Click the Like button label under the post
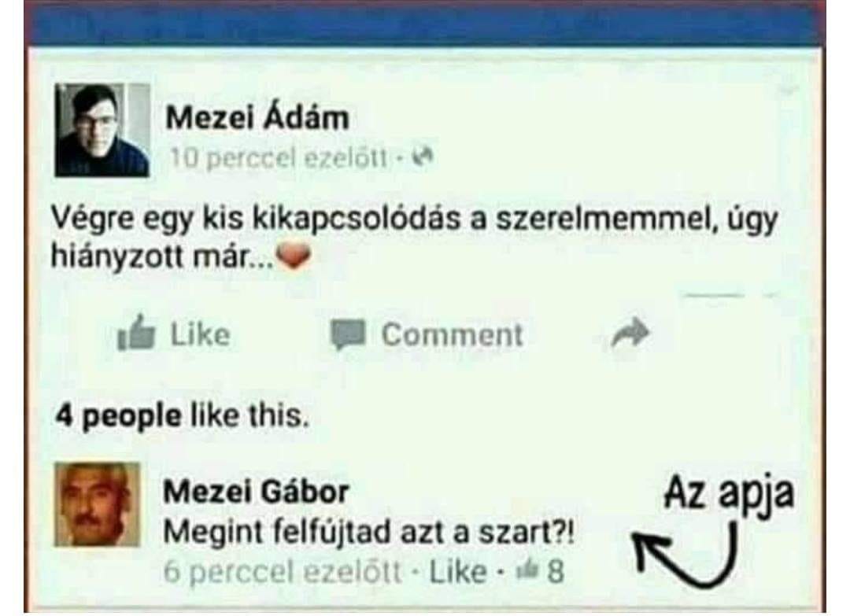The image size is (850, 616). tap(200, 334)
